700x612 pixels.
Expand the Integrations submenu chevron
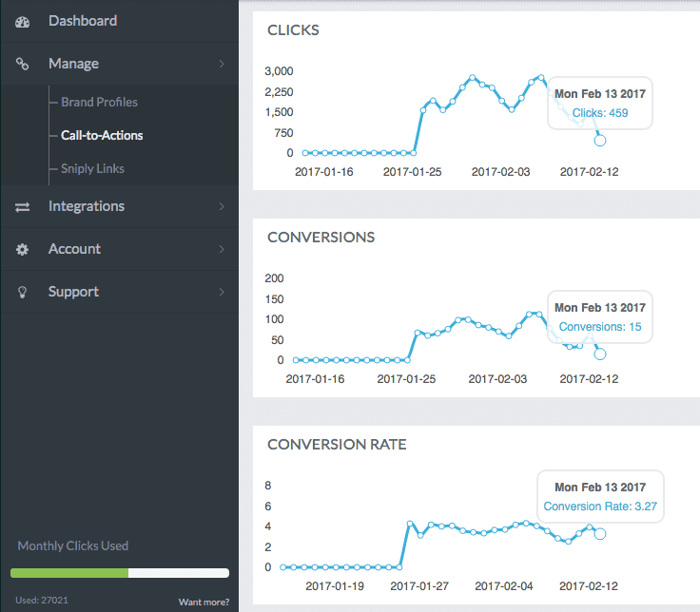click(x=222, y=206)
